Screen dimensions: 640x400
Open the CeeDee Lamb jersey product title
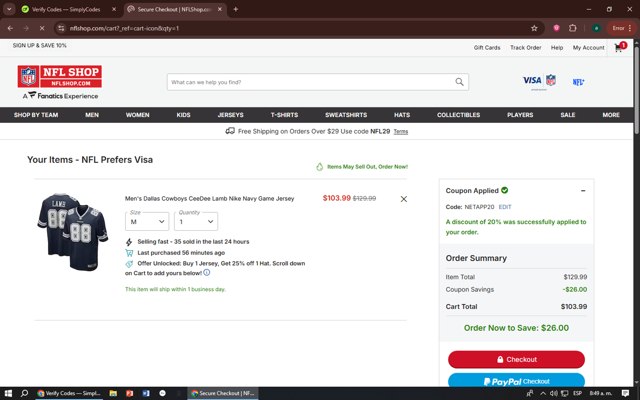209,199
